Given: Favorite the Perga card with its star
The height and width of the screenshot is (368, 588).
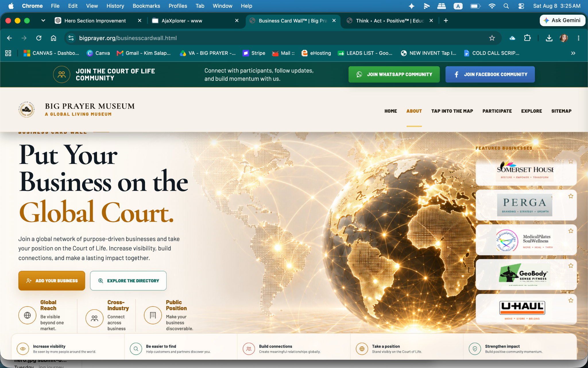Looking at the screenshot, I should (571, 196).
